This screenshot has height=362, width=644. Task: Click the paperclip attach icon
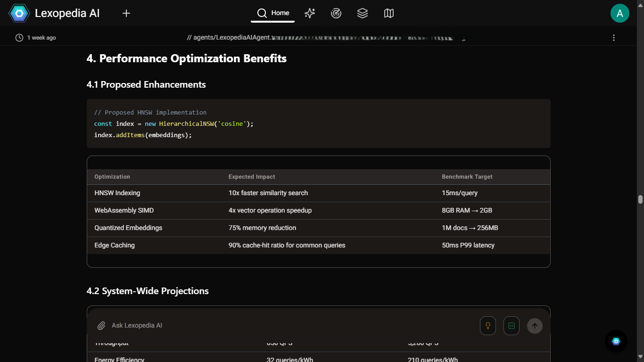click(101, 326)
